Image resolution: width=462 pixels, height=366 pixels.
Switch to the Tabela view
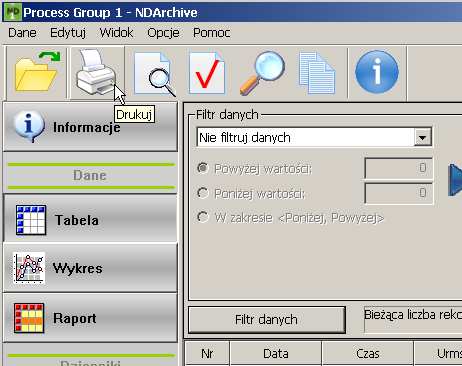point(90,219)
